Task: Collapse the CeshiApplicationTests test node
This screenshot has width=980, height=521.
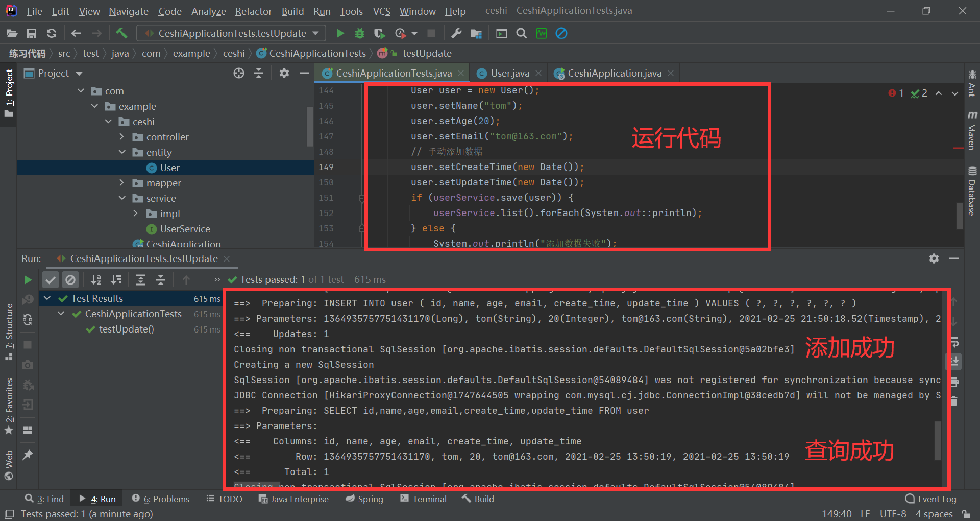Action: click(x=61, y=314)
